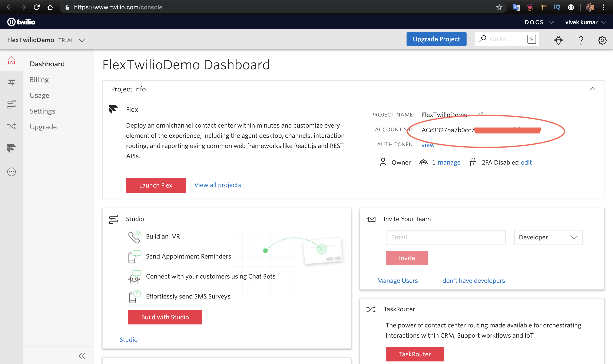Open the IQ browser extension
The image size is (613, 364).
click(557, 7)
